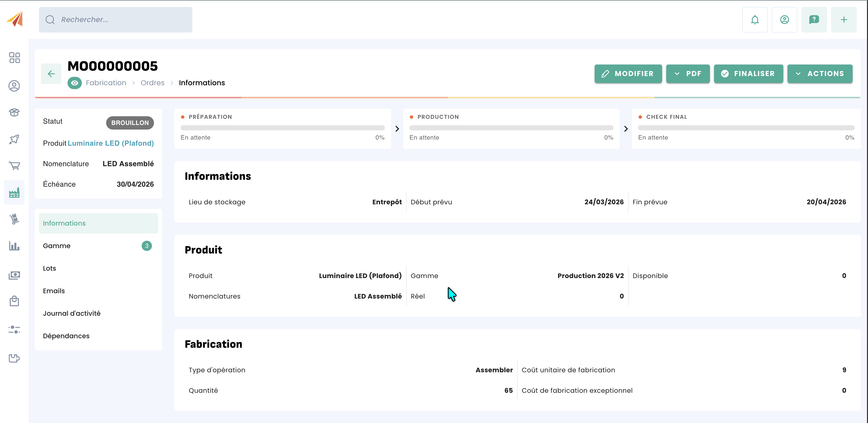868x423 pixels.
Task: Click the Préparation progress bar
Action: 282,128
